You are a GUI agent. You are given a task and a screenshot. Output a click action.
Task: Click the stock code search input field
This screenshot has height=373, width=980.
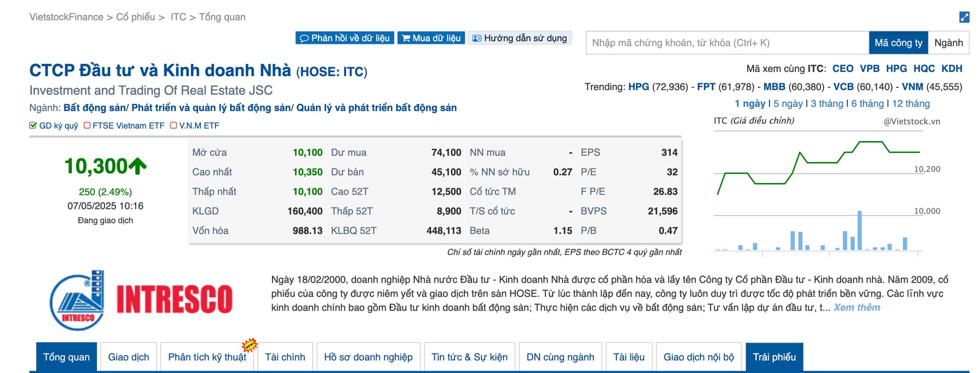click(x=727, y=43)
